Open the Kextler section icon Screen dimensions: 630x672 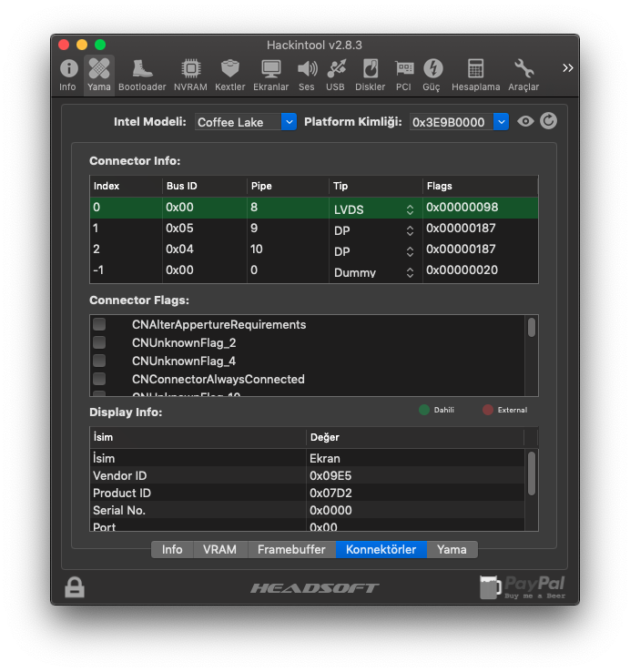tap(229, 74)
